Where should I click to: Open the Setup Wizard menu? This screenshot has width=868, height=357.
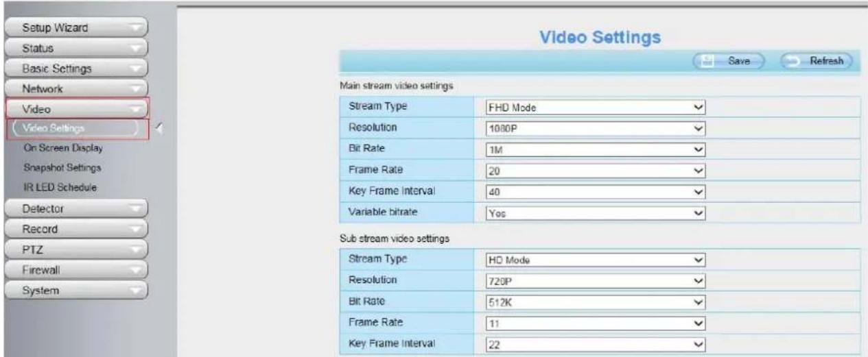click(x=77, y=28)
